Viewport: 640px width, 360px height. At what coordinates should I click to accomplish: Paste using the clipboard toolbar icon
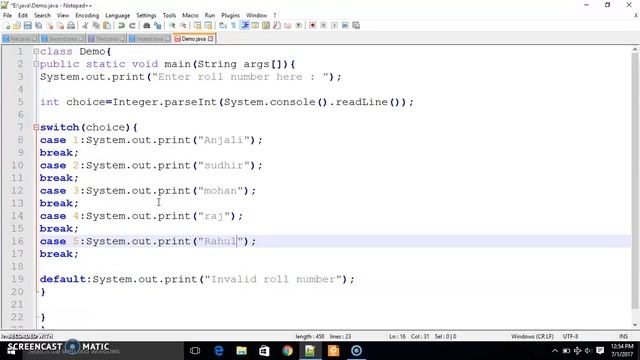(107, 25)
